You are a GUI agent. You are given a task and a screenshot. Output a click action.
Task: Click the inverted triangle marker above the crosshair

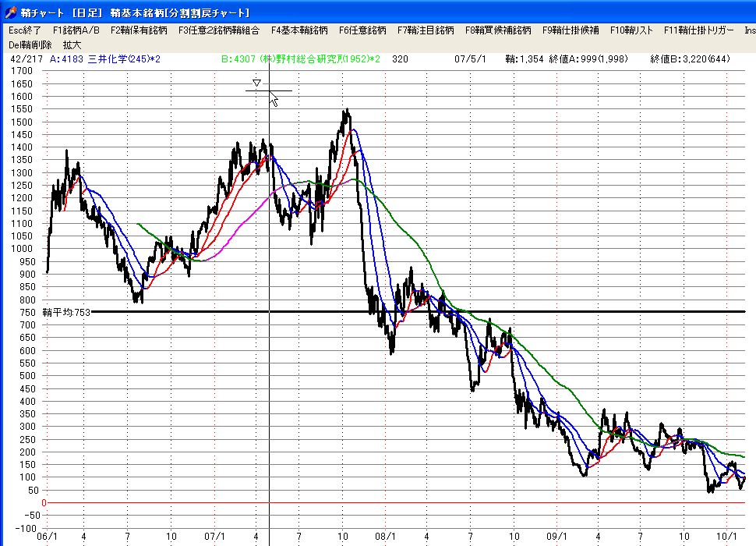(256, 83)
